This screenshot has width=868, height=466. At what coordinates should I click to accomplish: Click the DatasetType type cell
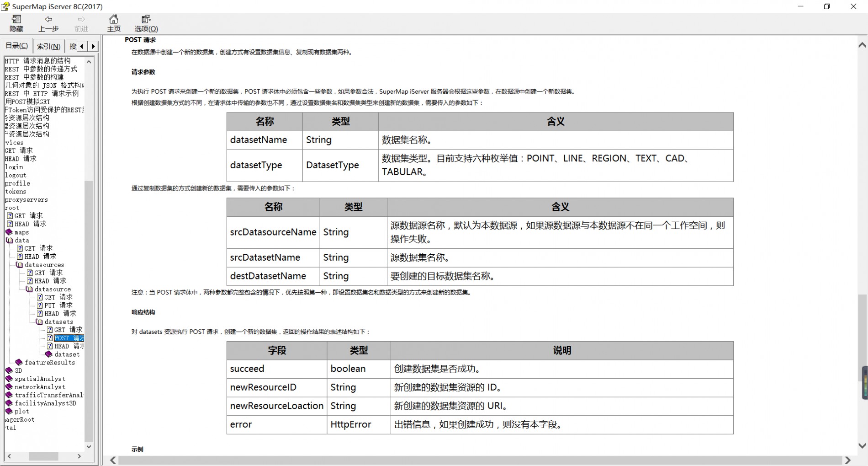tap(340, 165)
